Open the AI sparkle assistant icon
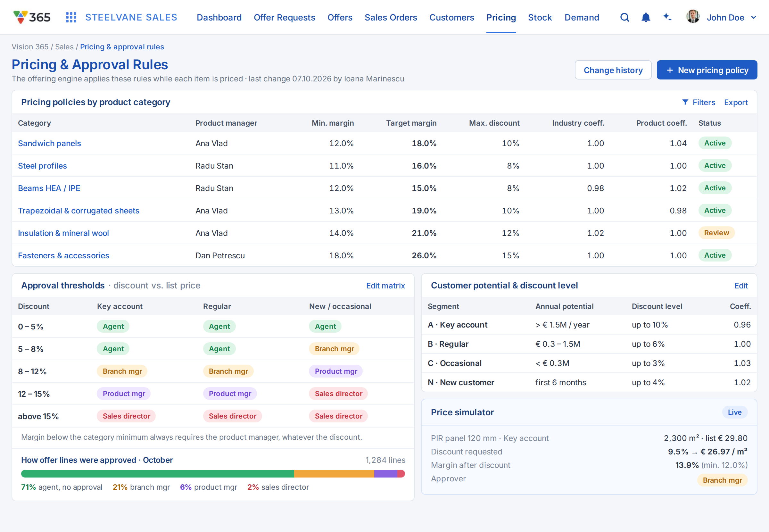769x532 pixels. (x=667, y=17)
